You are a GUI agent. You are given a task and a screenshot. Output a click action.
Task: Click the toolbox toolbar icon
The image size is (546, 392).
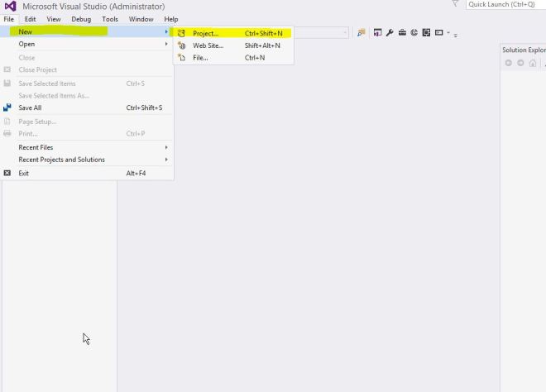402,33
